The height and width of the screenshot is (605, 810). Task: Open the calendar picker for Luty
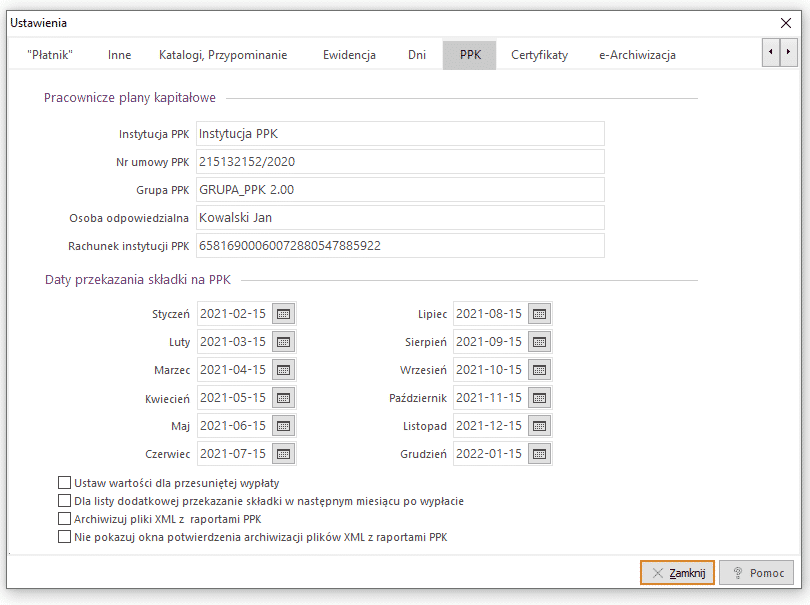coord(283,342)
